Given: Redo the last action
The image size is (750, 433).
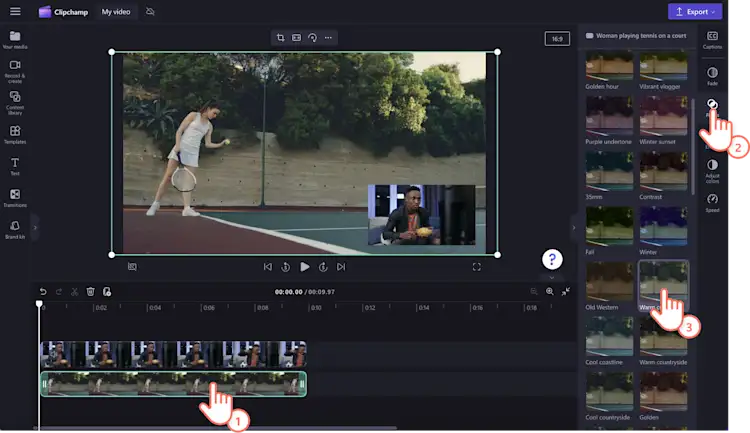Looking at the screenshot, I should 59,291.
